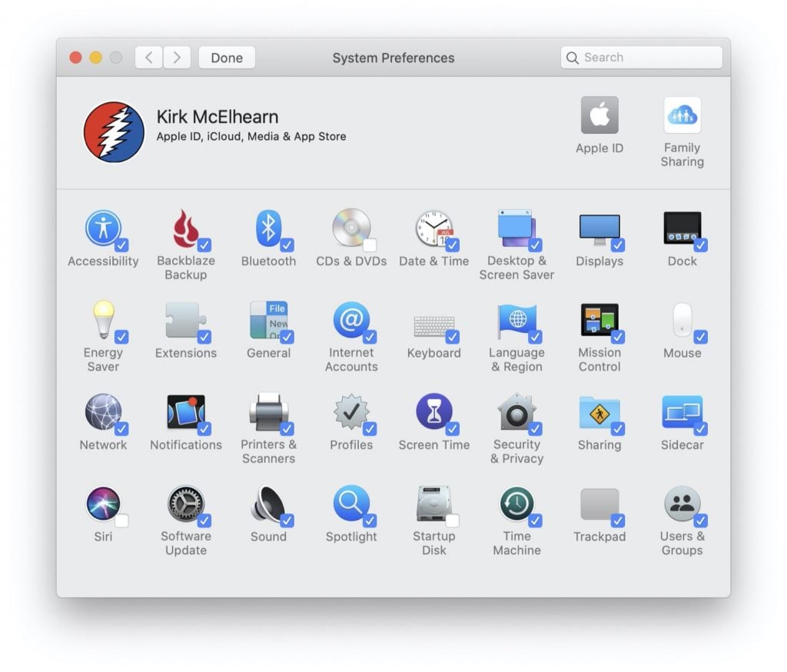Open the Time Machine icon
Screen dimensions: 787x672
click(x=516, y=504)
